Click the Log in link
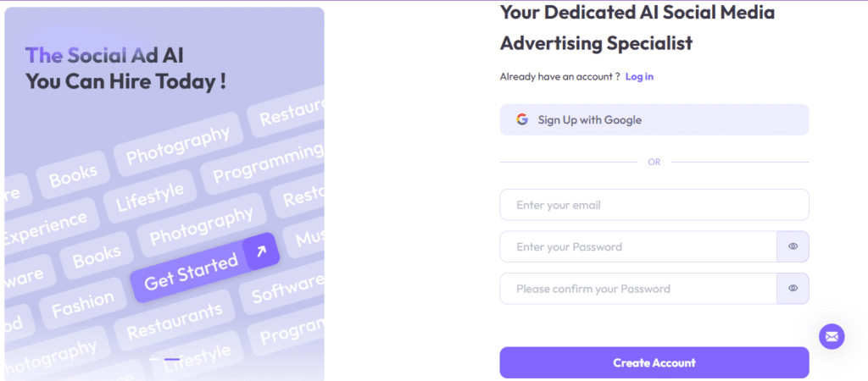The height and width of the screenshot is (381, 868). (639, 77)
